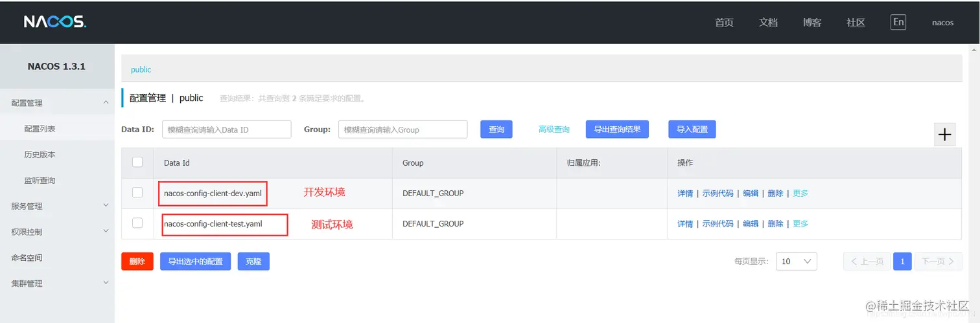Open 示例代码 for nacos-config-client-dev.yaml
Viewport: 980px width, 323px height.
coord(718,194)
